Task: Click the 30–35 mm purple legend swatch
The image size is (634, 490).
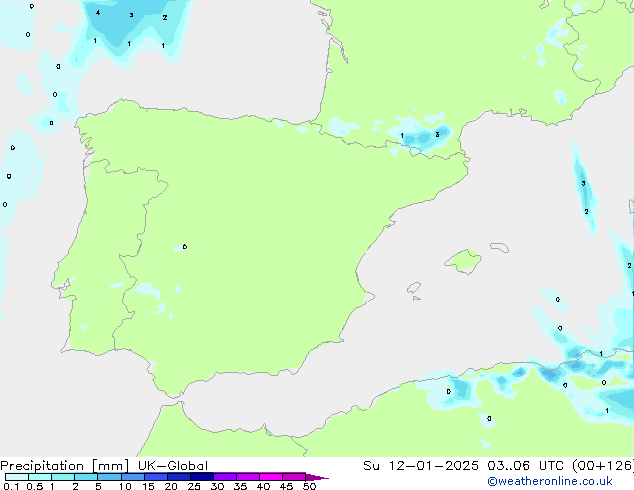Action: (224, 477)
